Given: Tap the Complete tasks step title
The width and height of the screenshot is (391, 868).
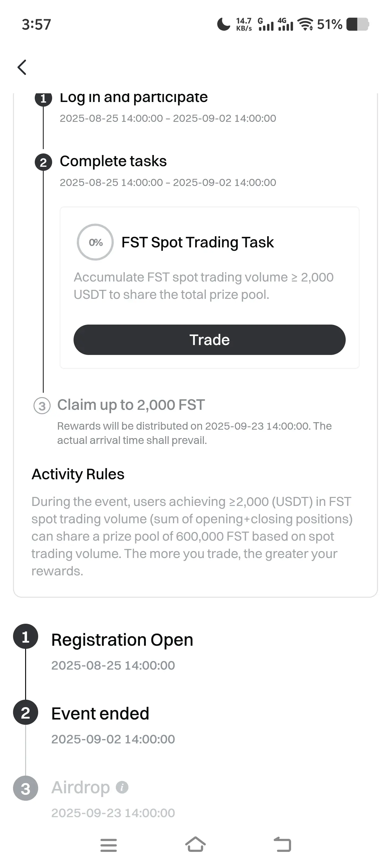Looking at the screenshot, I should (113, 161).
